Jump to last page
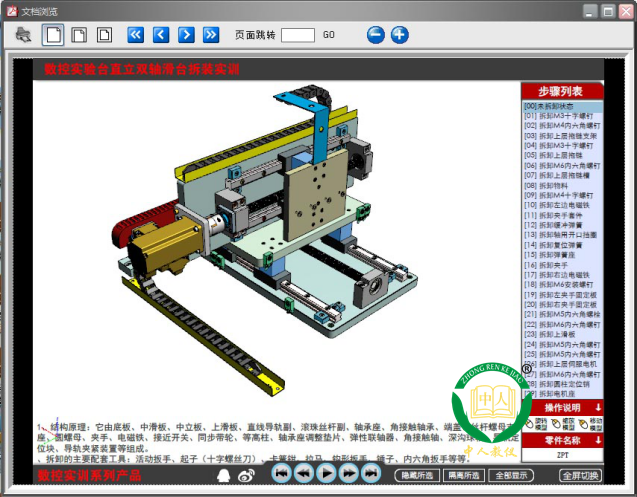 coord(211,35)
